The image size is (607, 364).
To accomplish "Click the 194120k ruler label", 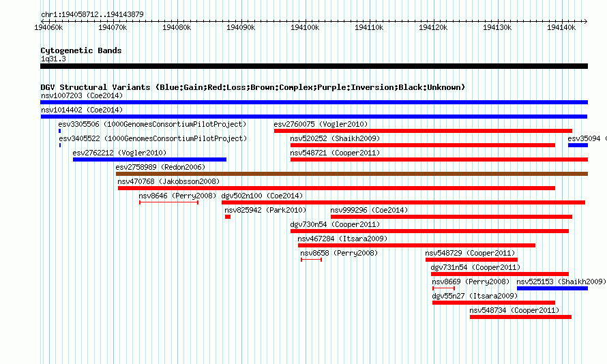I will coord(433,27).
